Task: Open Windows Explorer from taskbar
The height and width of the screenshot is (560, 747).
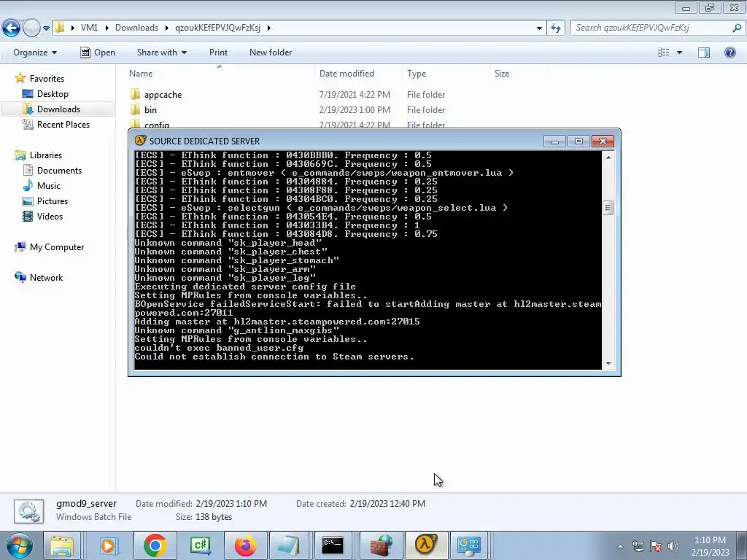Action: [x=62, y=545]
